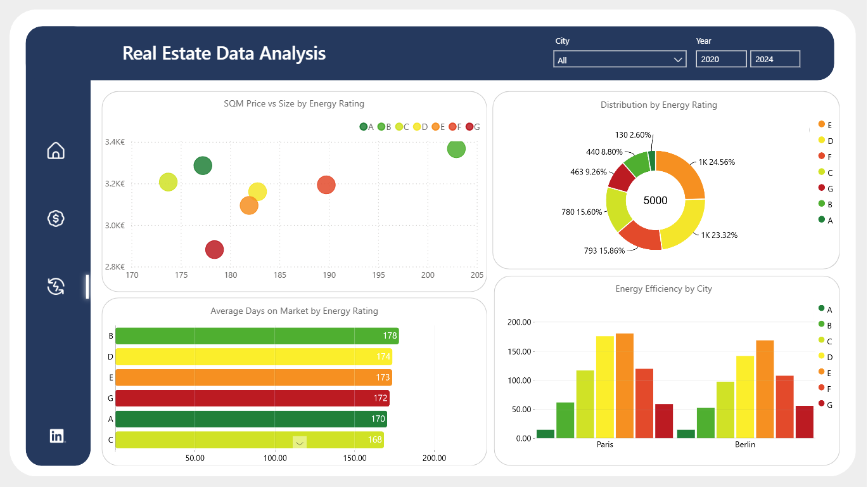
Task: Click the green A legend marker in scatter chart
Action: point(364,127)
